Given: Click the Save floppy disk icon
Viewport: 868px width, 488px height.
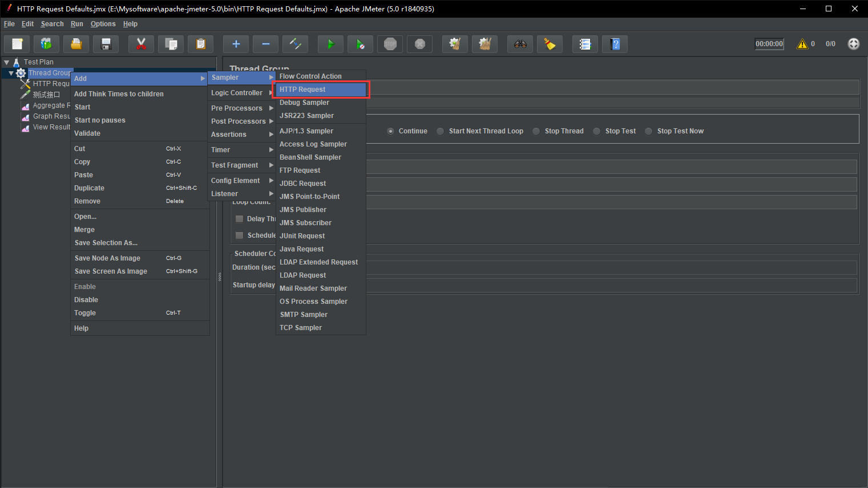Looking at the screenshot, I should (x=106, y=44).
